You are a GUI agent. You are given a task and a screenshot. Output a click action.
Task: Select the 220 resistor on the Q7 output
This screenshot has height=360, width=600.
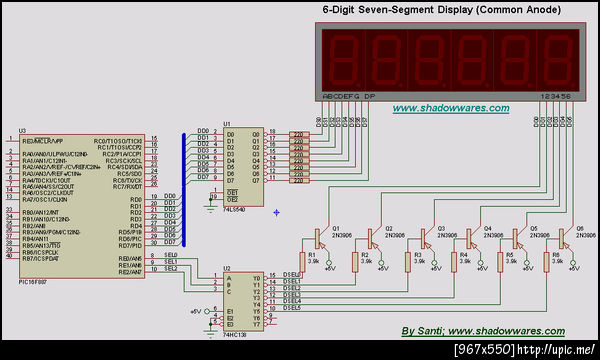[299, 181]
